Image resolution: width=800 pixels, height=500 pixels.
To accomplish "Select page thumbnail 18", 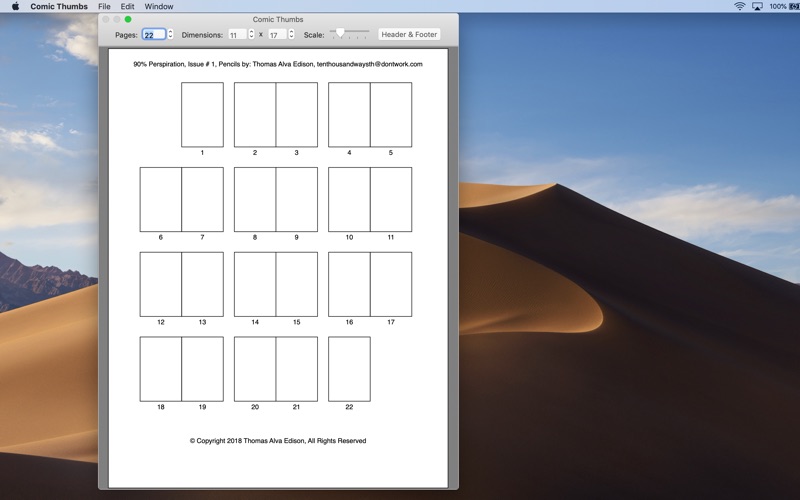I will [x=161, y=369].
